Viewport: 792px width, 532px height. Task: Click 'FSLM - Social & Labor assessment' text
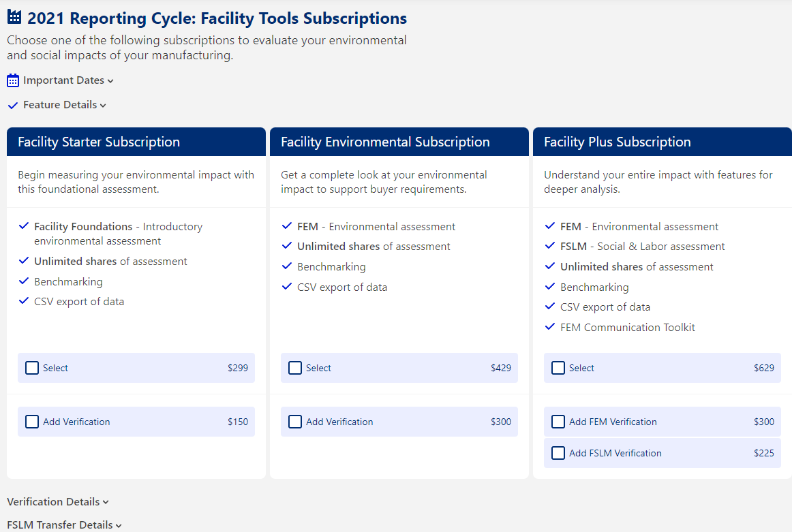pos(643,247)
